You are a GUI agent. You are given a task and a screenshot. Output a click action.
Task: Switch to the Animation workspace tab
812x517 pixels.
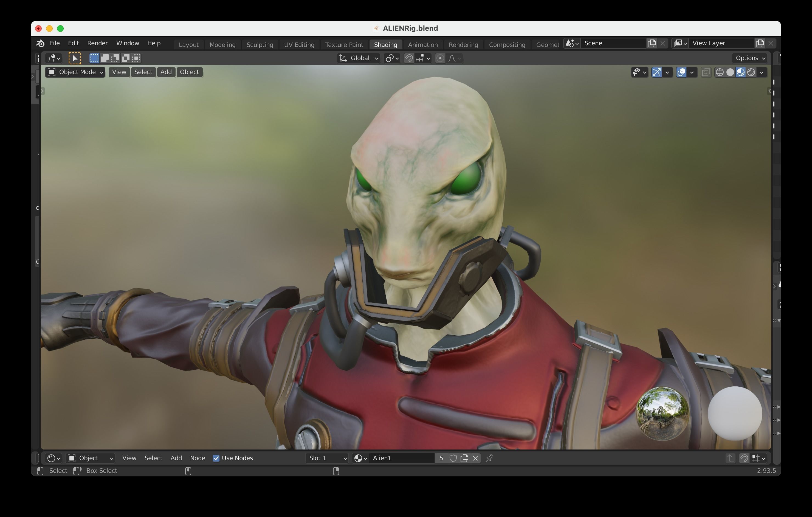coord(423,44)
